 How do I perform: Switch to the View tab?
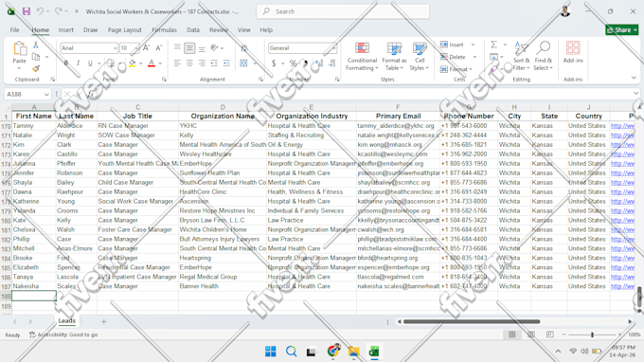244,30
